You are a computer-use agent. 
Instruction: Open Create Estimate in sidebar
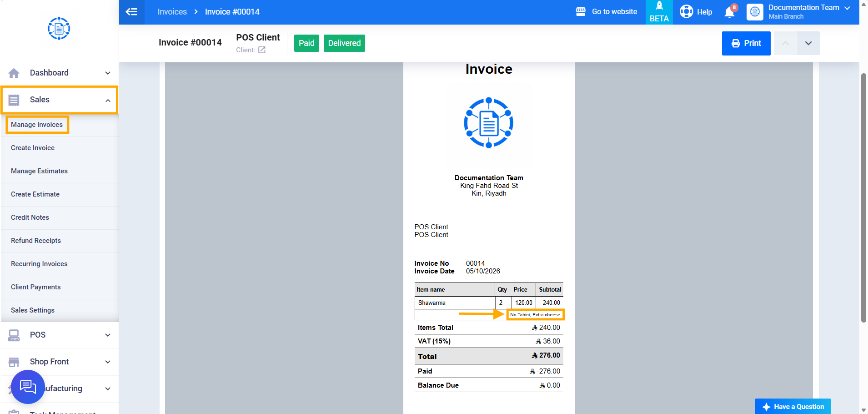point(35,194)
